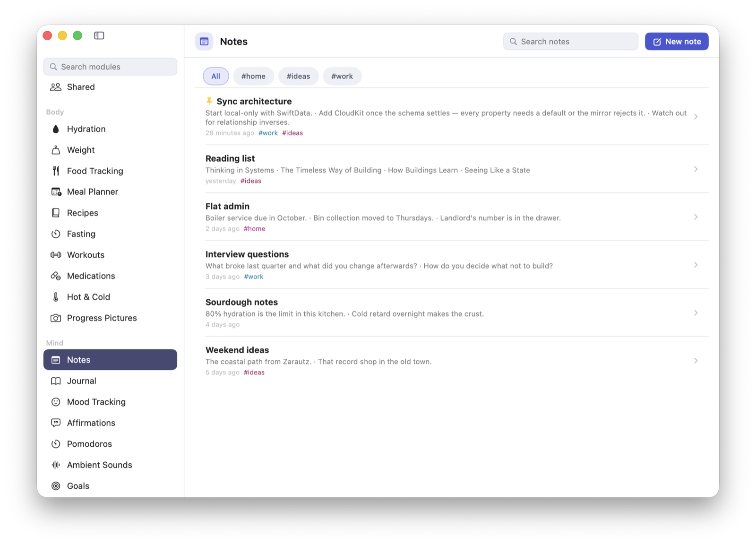Viewport: 756px width, 546px height.
Task: Open Goals target icon
Action: coord(56,486)
